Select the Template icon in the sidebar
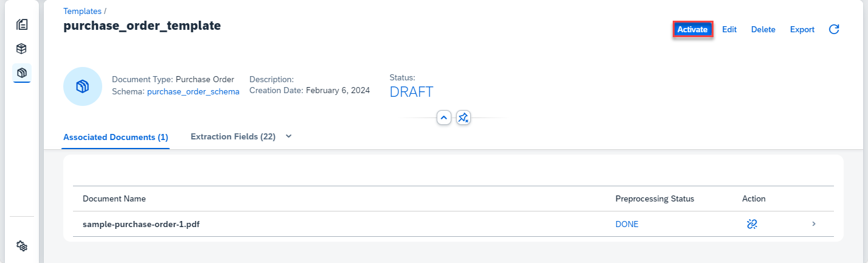Screen dimensions: 868x263 point(22,73)
